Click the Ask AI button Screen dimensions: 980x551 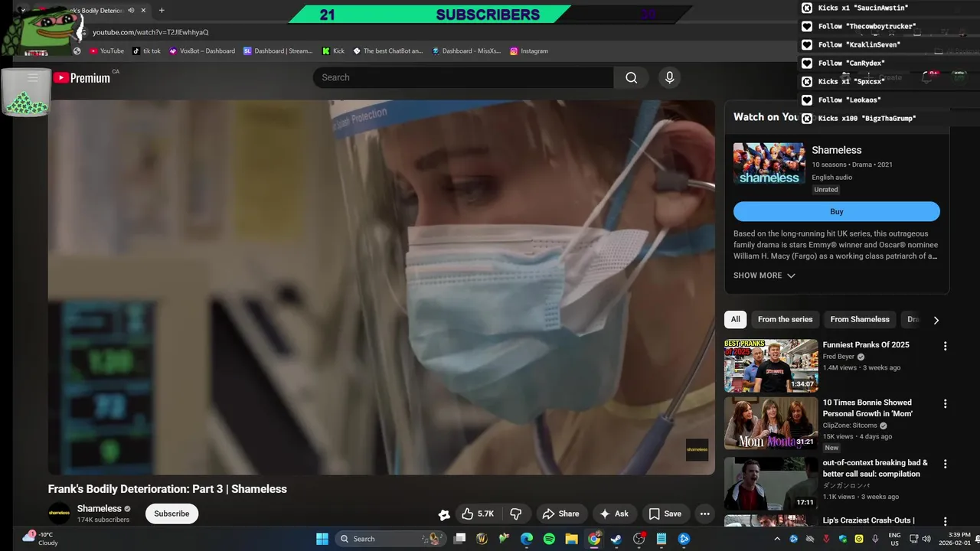pos(614,514)
